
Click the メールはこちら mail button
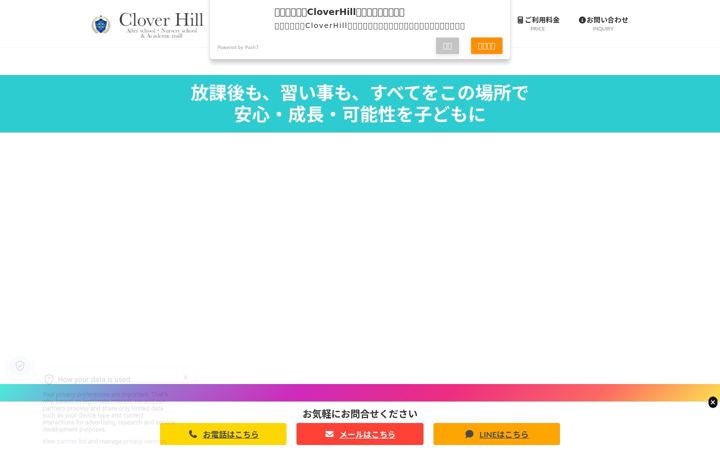click(x=360, y=434)
